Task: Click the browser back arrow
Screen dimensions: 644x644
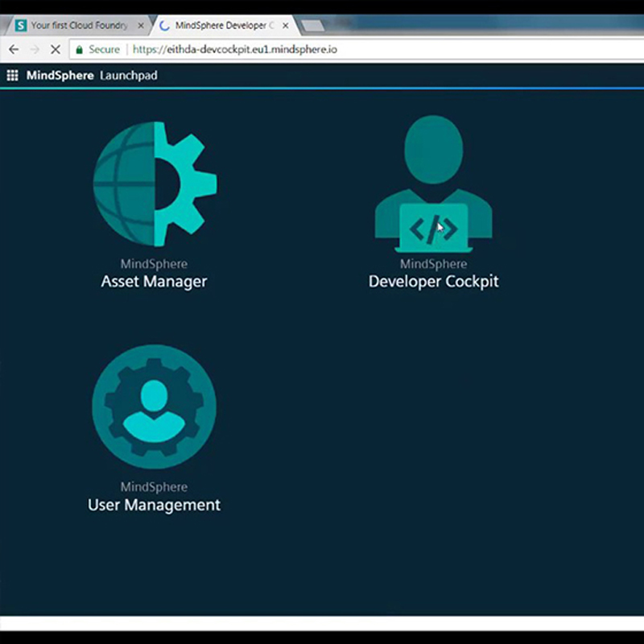Action: click(x=14, y=49)
